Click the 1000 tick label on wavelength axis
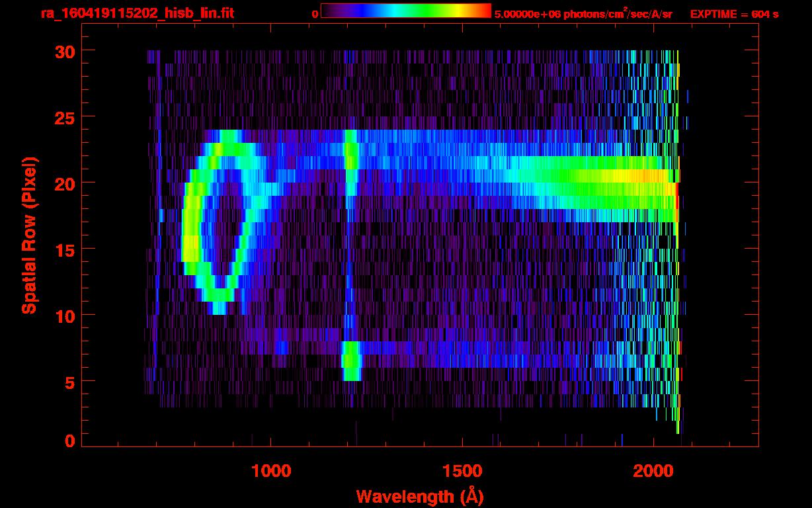812x508 pixels. point(271,470)
